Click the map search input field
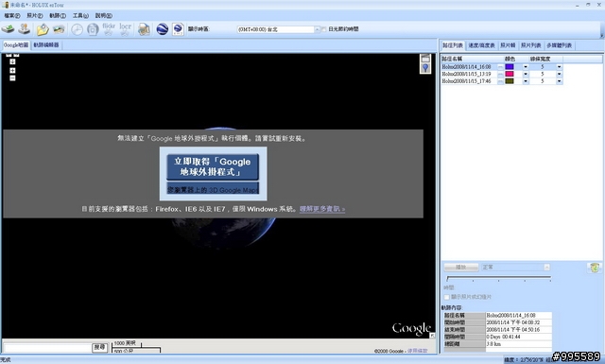 click(x=47, y=348)
